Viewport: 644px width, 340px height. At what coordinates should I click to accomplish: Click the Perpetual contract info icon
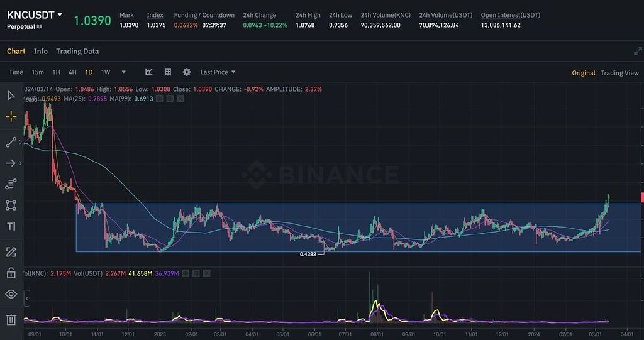(40, 26)
